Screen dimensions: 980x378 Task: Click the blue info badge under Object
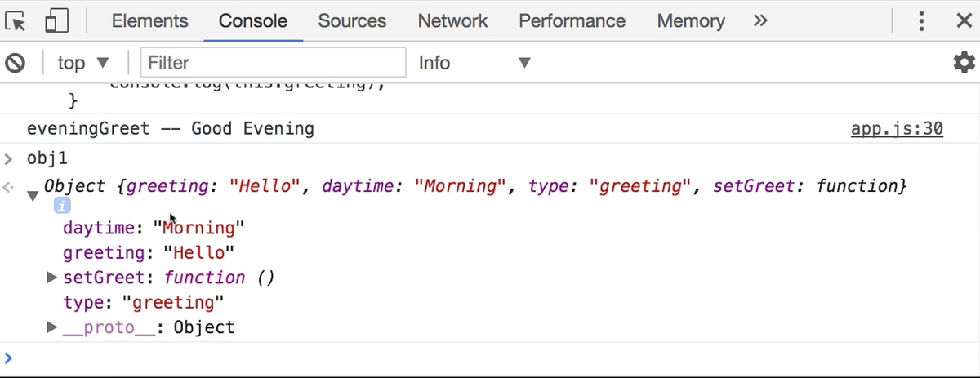pos(63,207)
